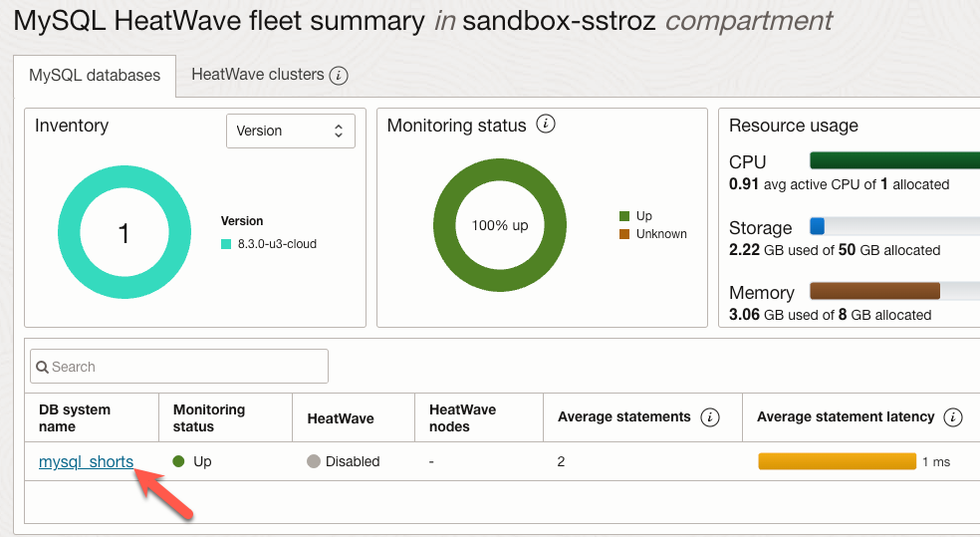Click the HeatWave nodes column header
980x537 pixels.
pos(479,417)
